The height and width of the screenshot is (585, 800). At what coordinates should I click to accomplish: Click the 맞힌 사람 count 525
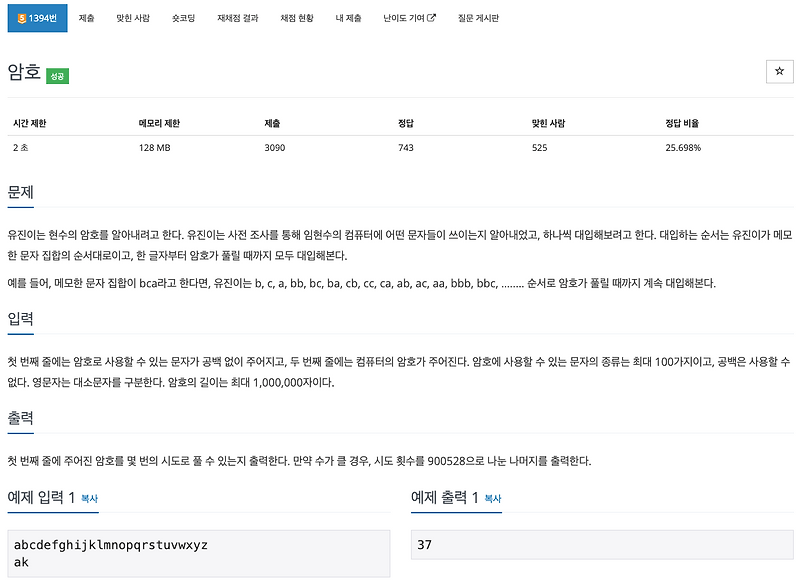(x=538, y=146)
